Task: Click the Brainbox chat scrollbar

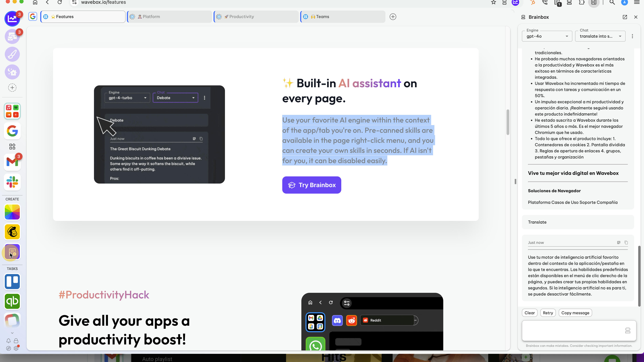Action: (640, 276)
